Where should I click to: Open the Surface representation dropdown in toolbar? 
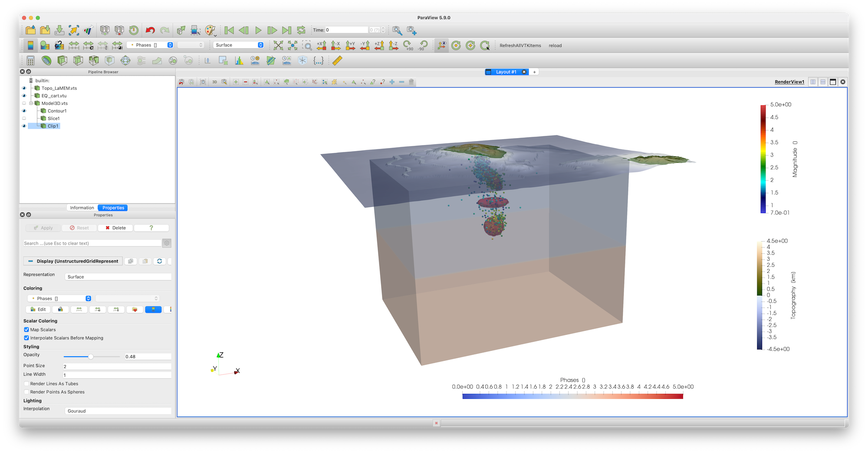point(239,45)
